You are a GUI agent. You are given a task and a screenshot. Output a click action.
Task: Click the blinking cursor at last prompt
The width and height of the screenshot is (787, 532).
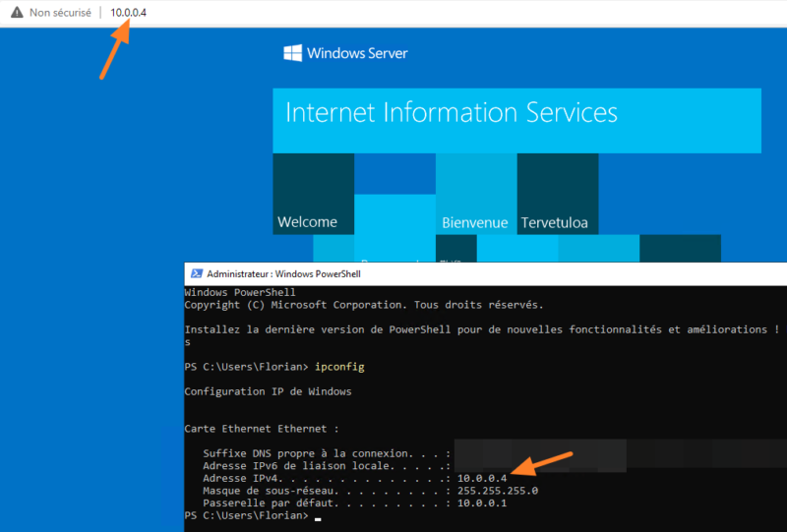pyautogui.click(x=318, y=516)
